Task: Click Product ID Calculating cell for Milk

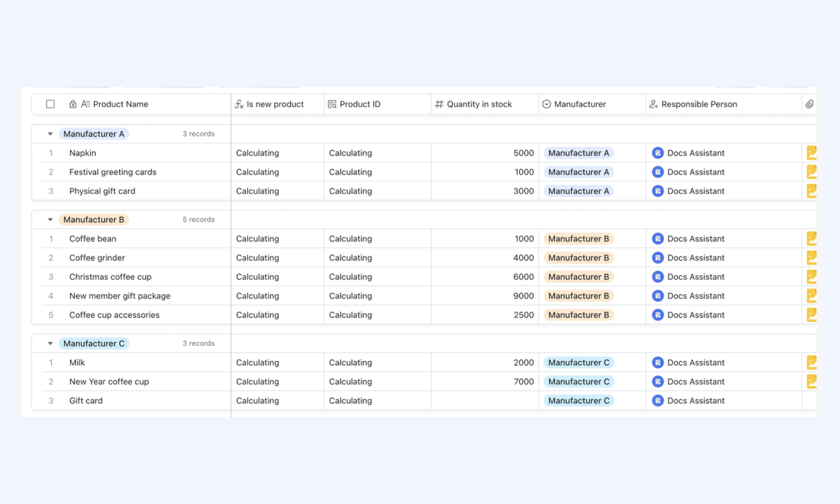Action: [x=378, y=362]
